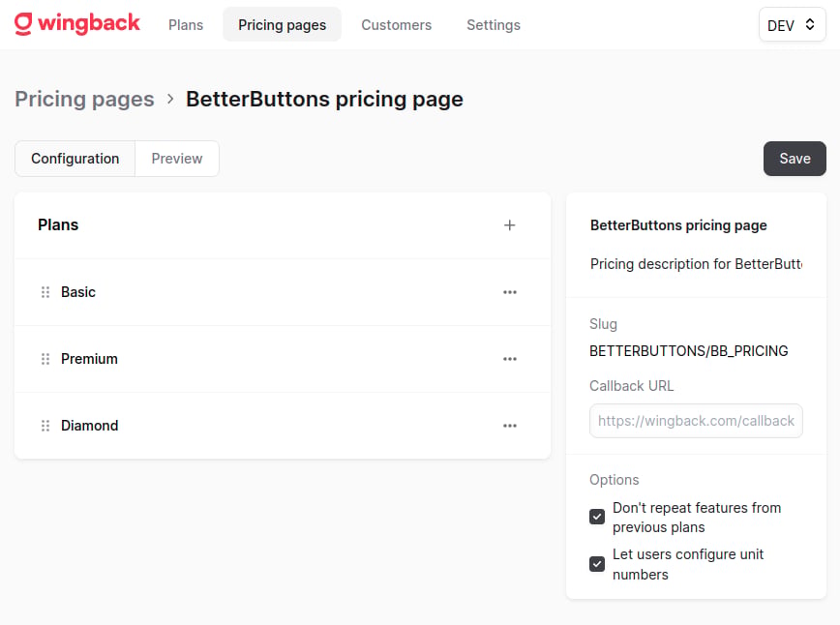Click the slug value BETTERBUTTONS/BB_PRICING
Screen dimensions: 840x625
click(x=688, y=351)
